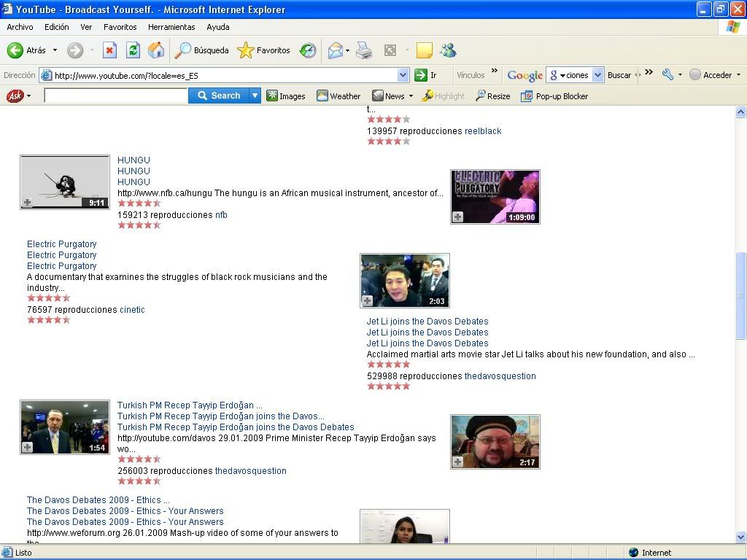
Task: Expand the address bar dropdown
Action: click(403, 75)
